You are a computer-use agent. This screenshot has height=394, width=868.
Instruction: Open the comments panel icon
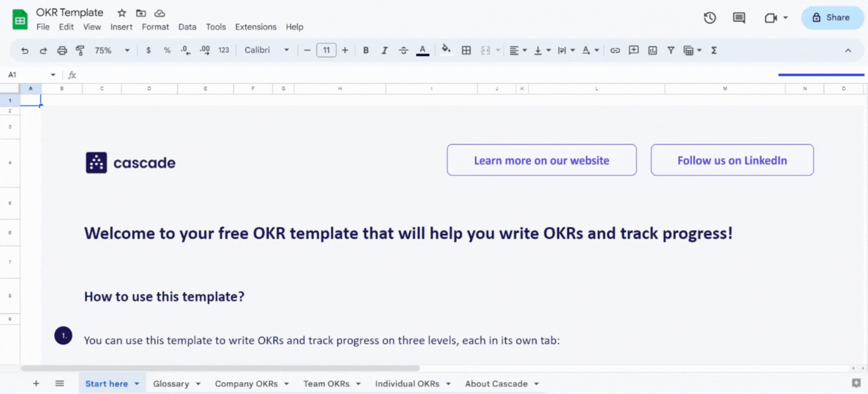click(x=739, y=18)
